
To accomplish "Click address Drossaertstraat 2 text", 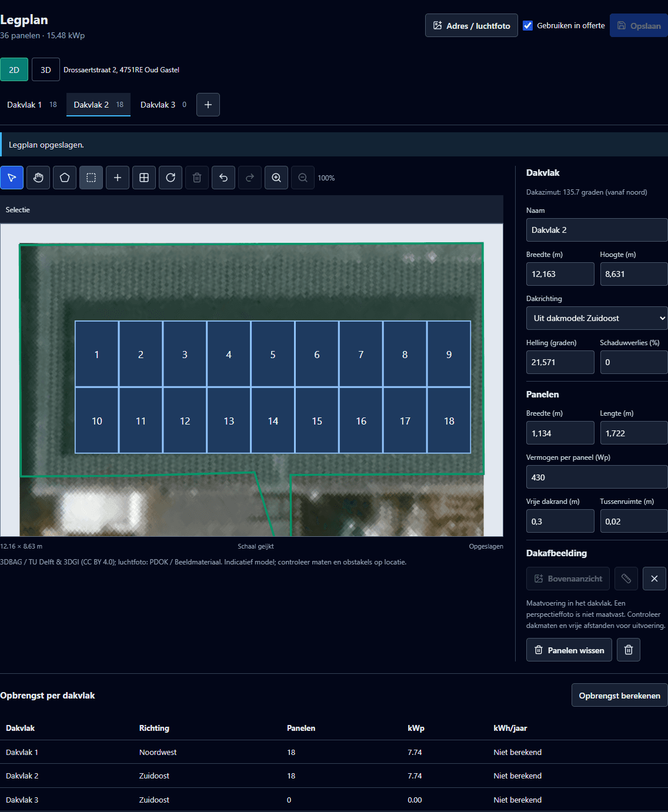I will click(121, 69).
